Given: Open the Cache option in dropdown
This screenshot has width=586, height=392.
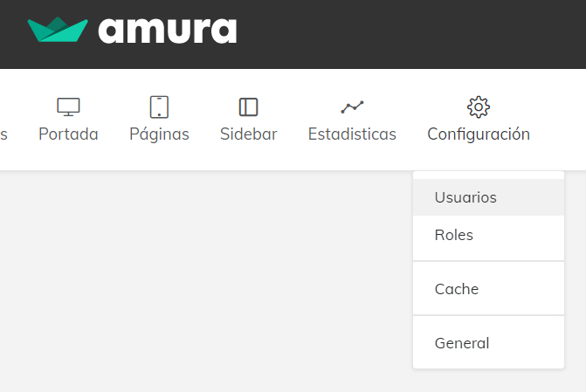Looking at the screenshot, I should (457, 289).
